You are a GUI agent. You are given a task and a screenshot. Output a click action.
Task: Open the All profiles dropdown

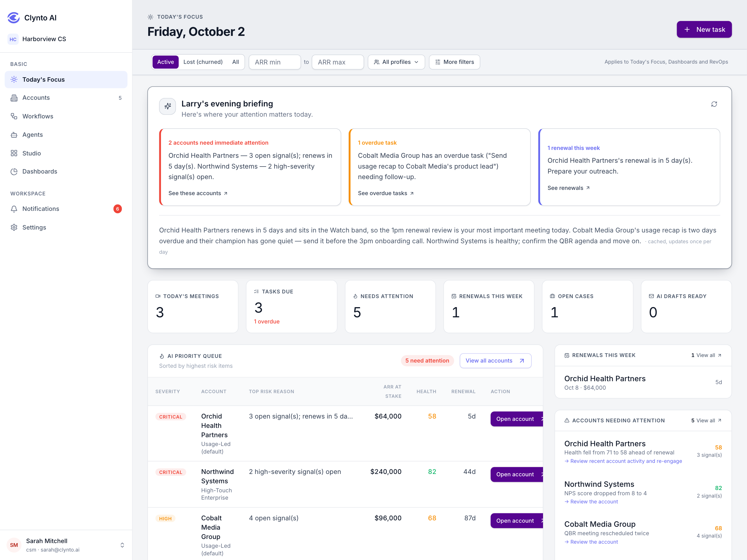(x=396, y=62)
